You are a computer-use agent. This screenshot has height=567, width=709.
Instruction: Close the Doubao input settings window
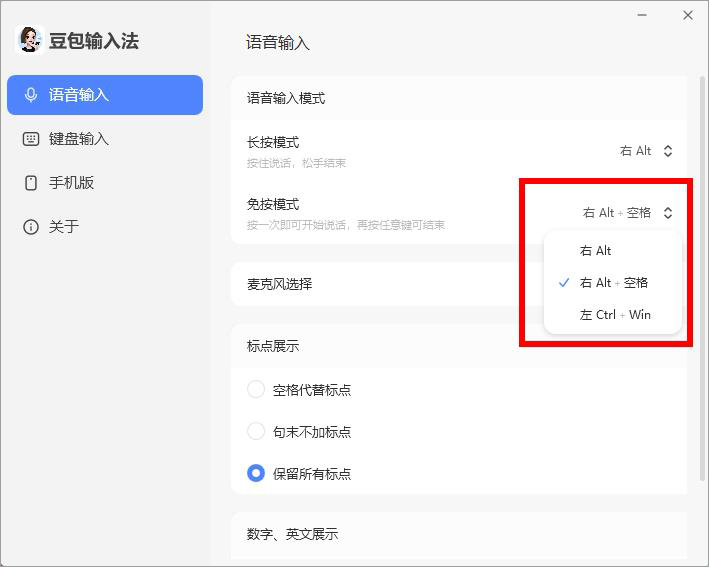coord(688,15)
